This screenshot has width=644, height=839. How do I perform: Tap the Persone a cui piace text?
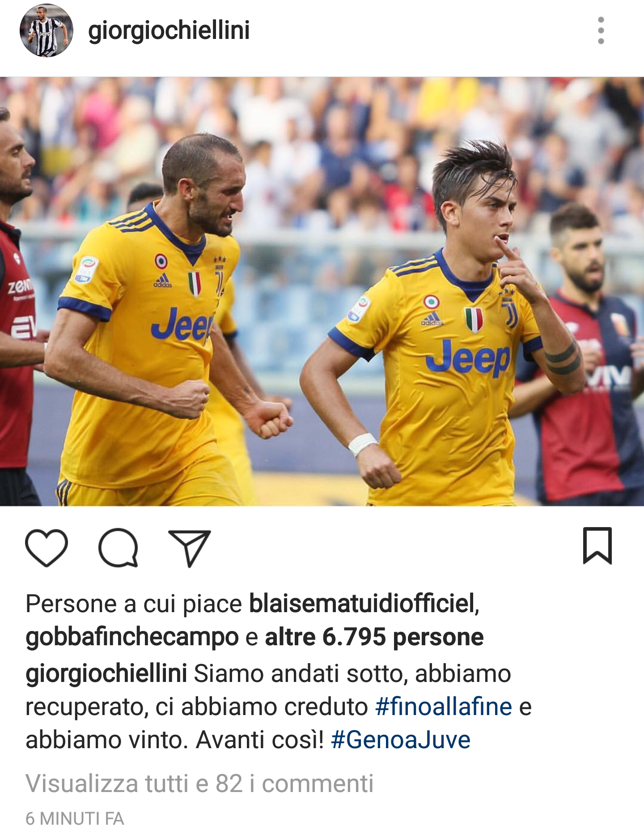pyautogui.click(x=134, y=604)
